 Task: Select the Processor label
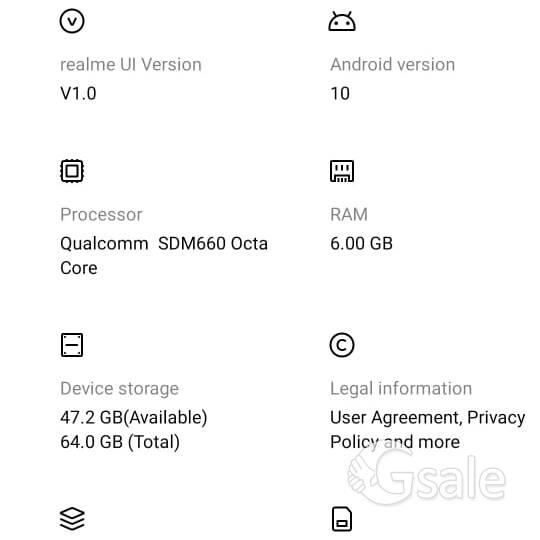pyautogui.click(x=101, y=215)
